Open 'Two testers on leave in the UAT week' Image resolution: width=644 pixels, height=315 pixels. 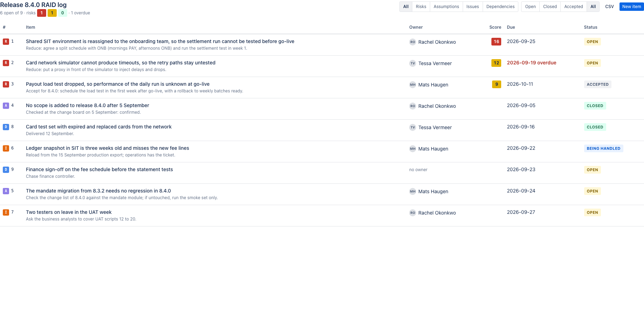[x=69, y=212]
